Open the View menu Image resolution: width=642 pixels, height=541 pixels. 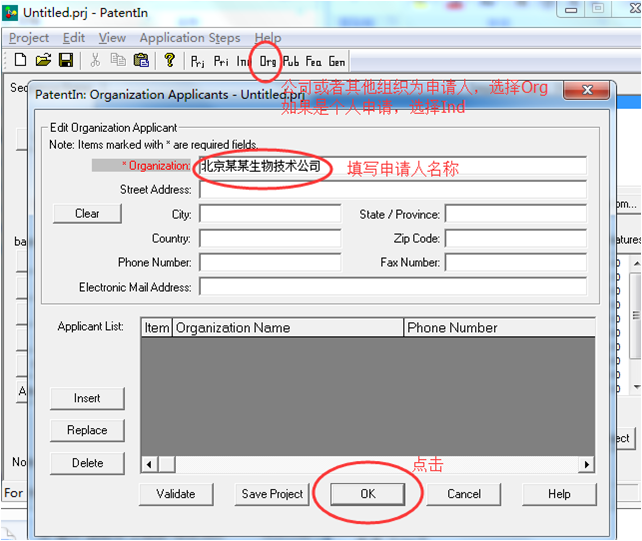tap(112, 38)
